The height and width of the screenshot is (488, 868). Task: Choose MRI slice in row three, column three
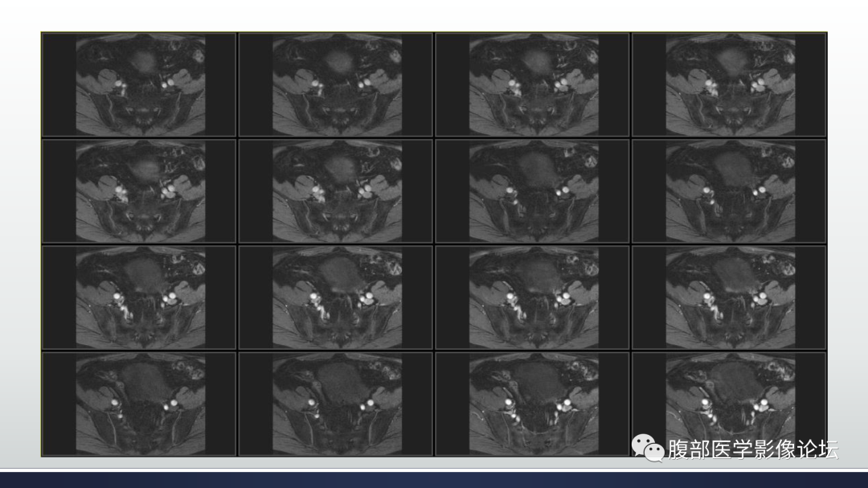coord(533,297)
